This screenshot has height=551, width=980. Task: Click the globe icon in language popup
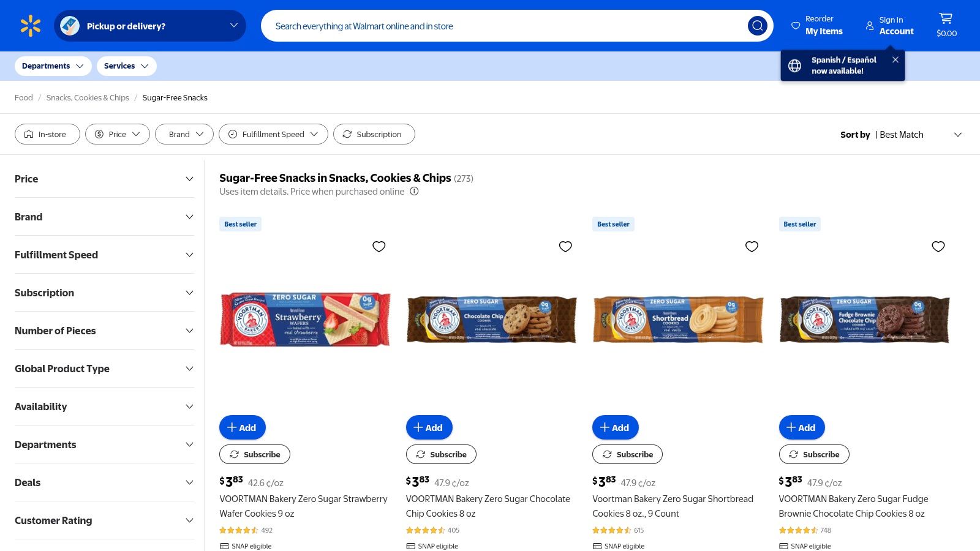point(794,66)
